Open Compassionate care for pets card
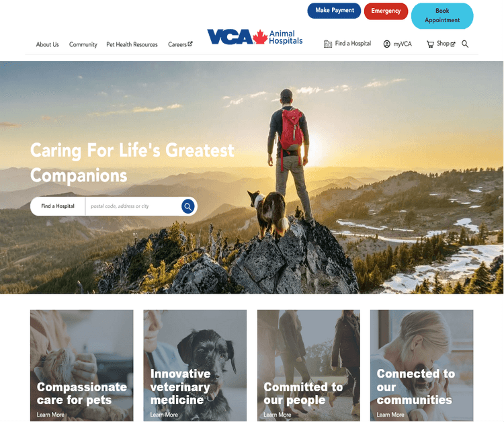This screenshot has width=504, height=422. (81, 366)
